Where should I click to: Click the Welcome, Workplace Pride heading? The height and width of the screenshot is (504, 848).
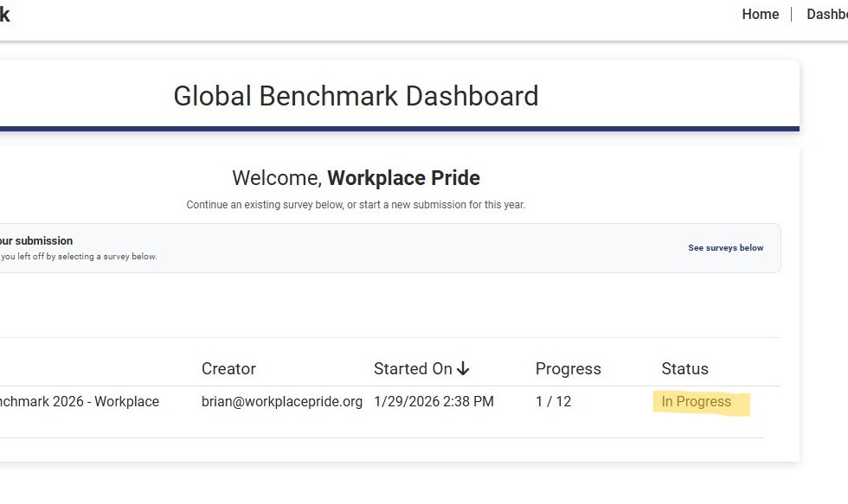[x=356, y=178]
